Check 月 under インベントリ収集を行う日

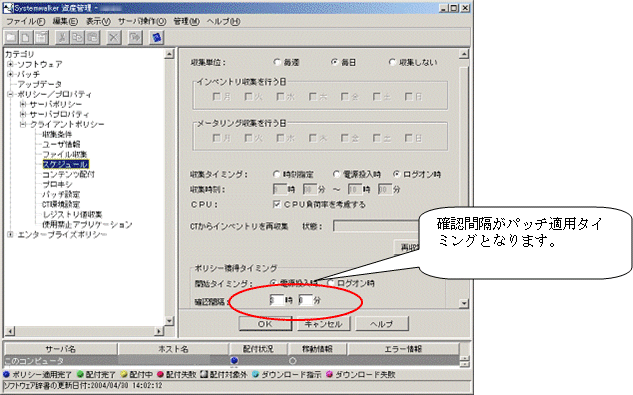(217, 97)
